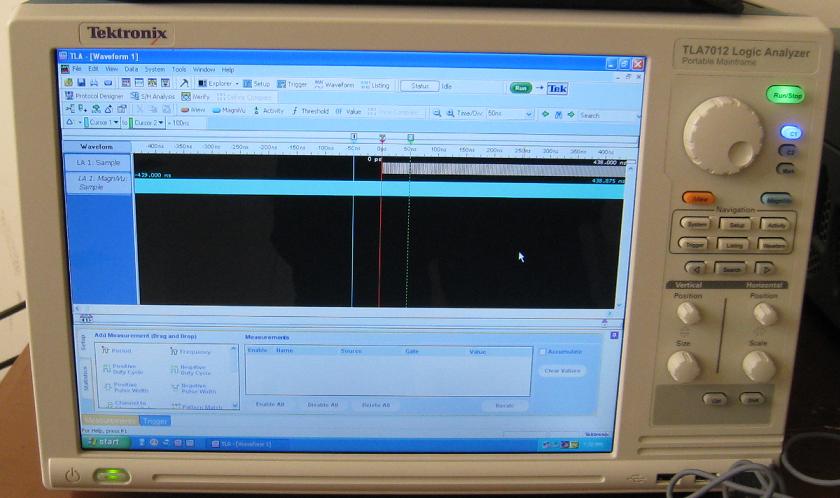This screenshot has height=498, width=840.
Task: Click the Cursor 2 marker on time ruler
Action: [410, 138]
